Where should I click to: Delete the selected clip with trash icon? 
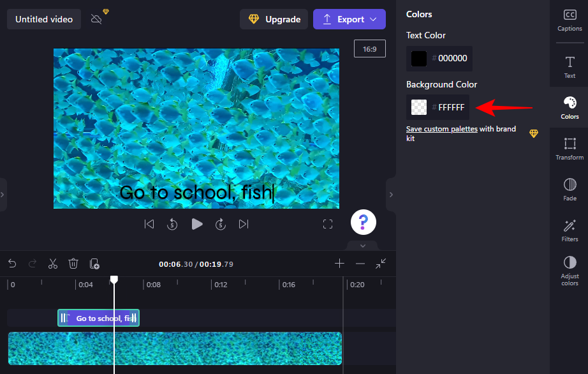(x=73, y=264)
